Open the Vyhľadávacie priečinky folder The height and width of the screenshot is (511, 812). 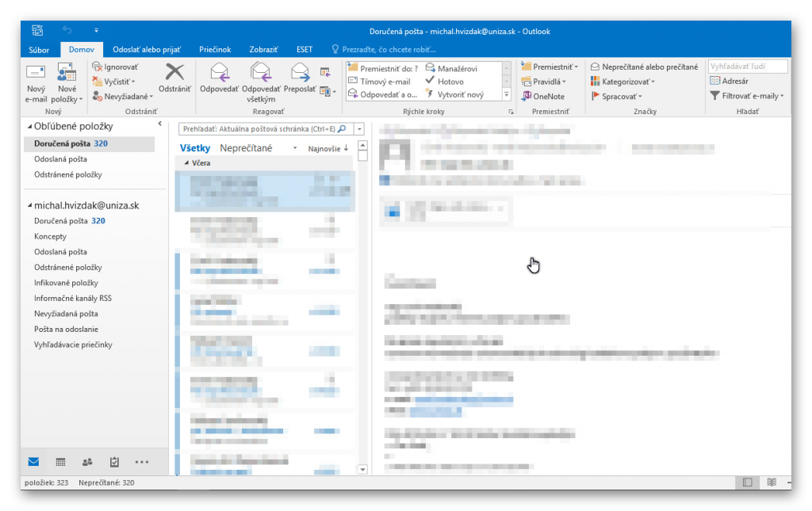point(73,345)
